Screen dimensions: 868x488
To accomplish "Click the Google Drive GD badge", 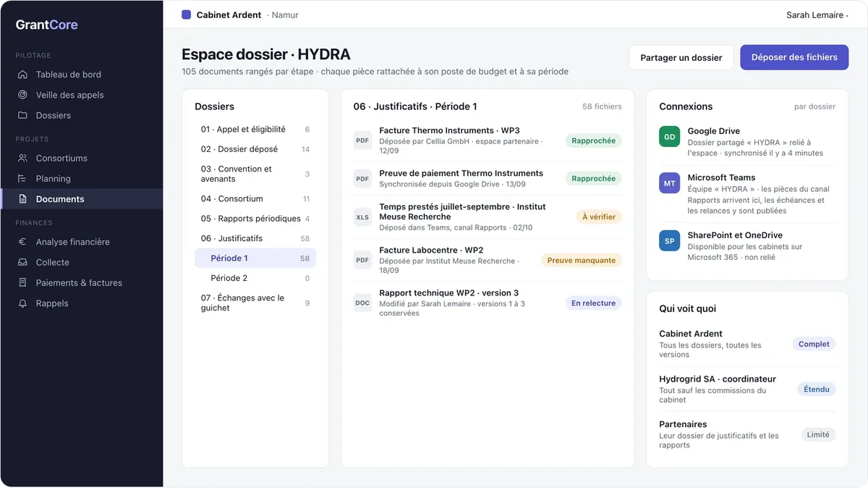I will click(670, 137).
